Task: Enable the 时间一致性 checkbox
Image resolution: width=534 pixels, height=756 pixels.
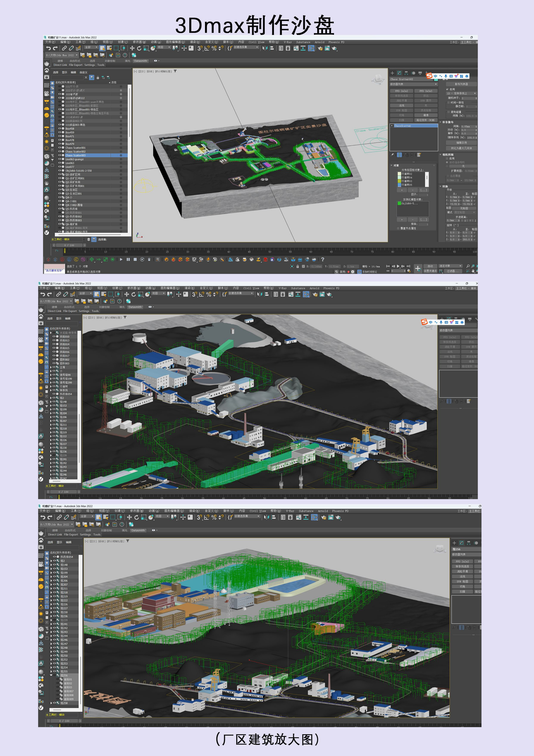Action: click(448, 102)
